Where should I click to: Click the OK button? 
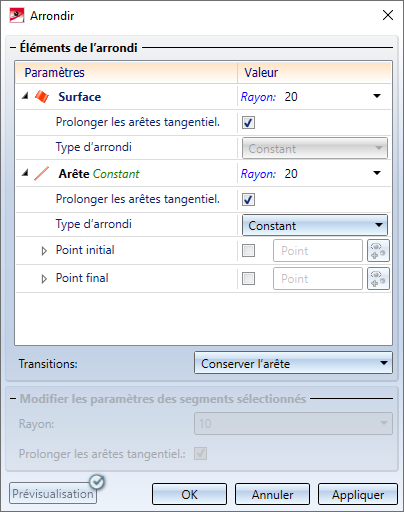(189, 494)
